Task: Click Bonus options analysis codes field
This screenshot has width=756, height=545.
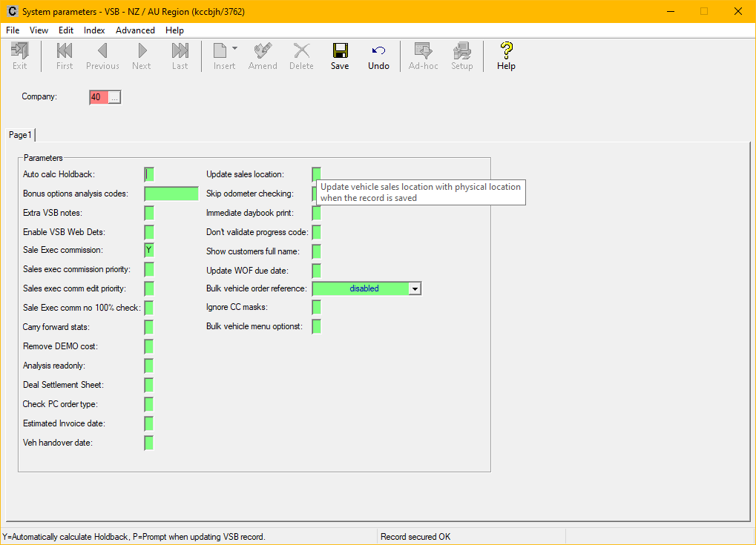Action: point(171,194)
